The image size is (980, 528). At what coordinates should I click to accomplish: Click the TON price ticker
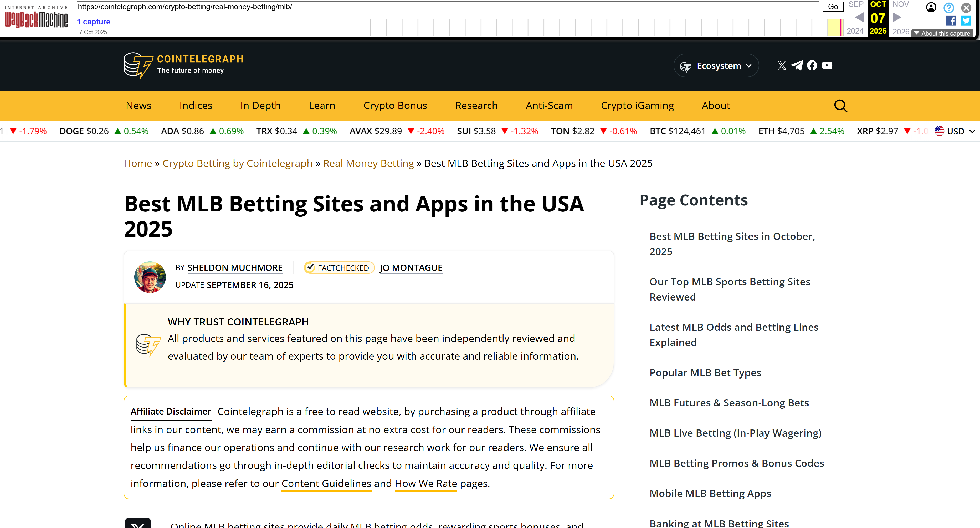[593, 131]
